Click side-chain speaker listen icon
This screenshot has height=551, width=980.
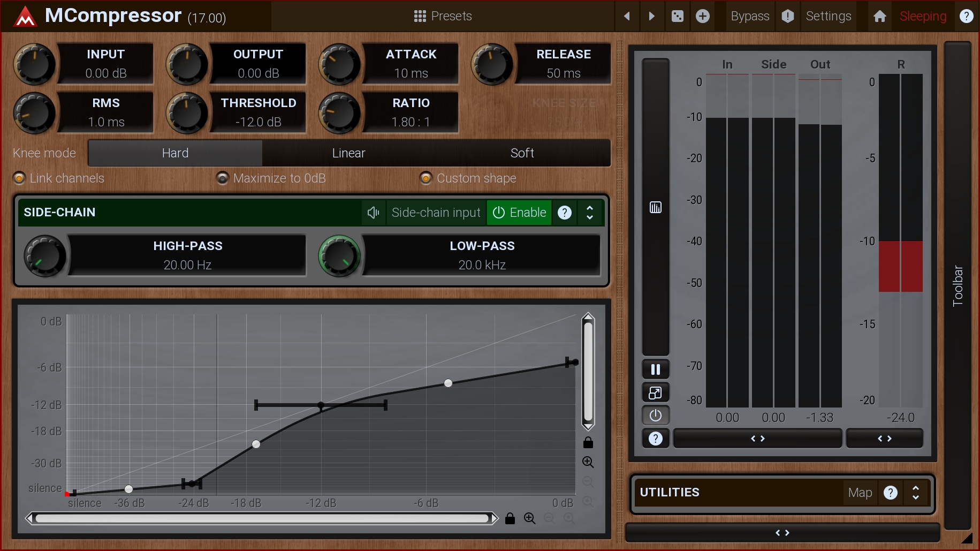coord(373,213)
